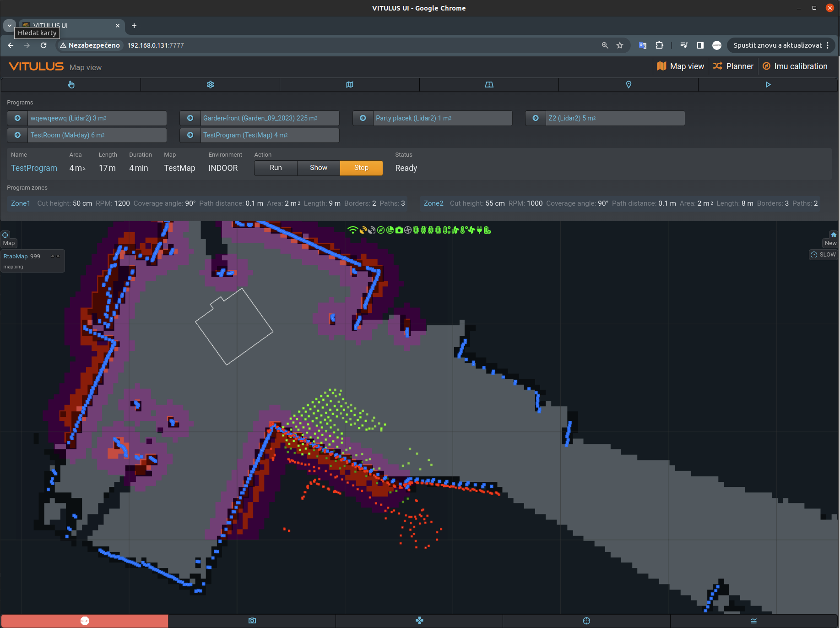840x628 pixels.
Task: Click the play triangle tab icon
Action: pyautogui.click(x=768, y=85)
